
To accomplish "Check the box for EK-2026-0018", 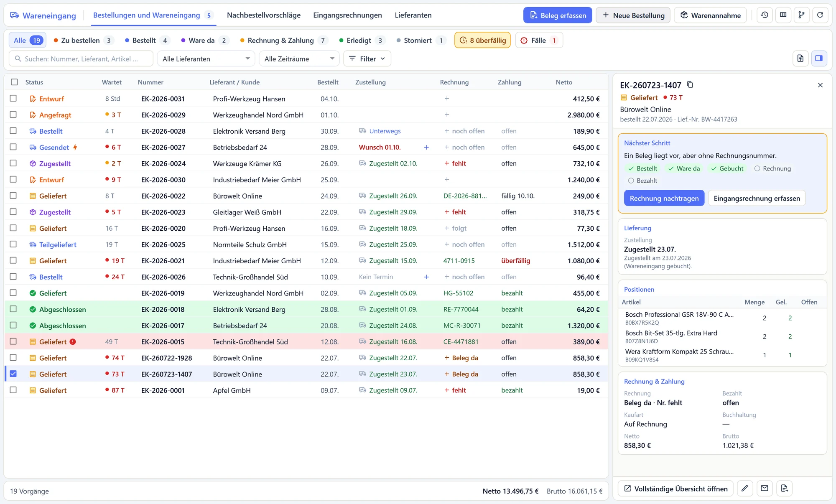I will [13, 309].
